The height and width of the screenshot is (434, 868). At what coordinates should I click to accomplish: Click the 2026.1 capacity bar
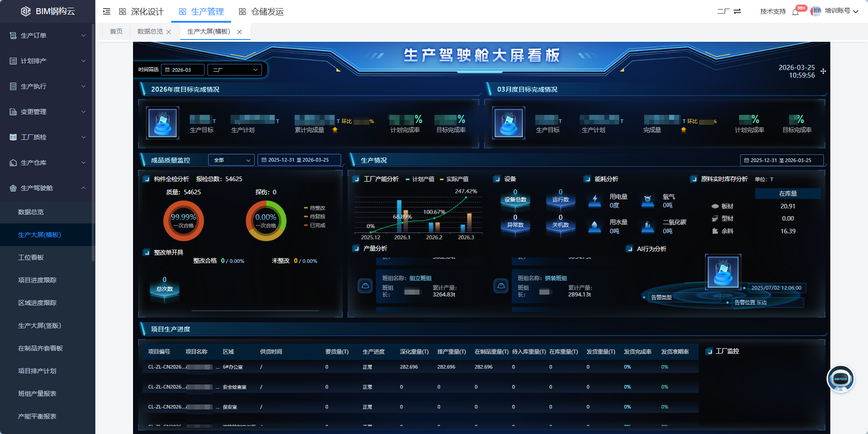click(399, 216)
